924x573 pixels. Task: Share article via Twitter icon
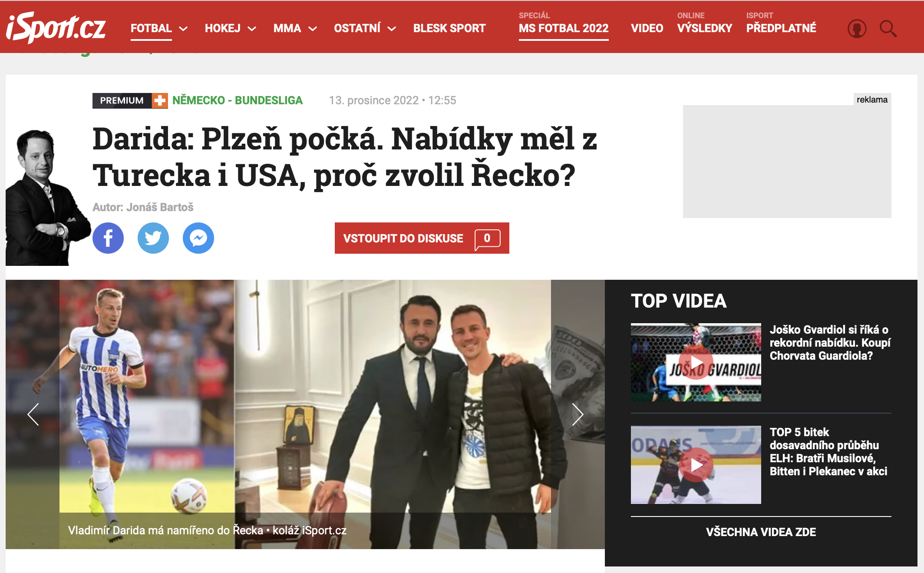[x=153, y=238]
